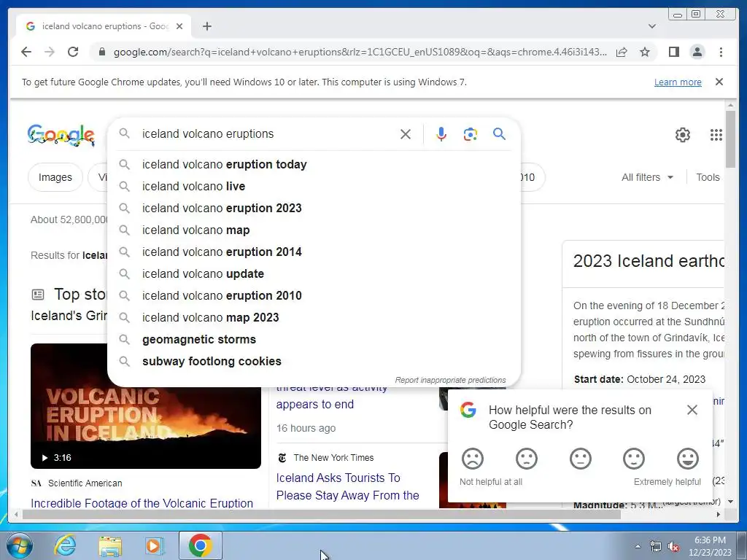Viewport: 747px width, 560px height.
Task: Open the Chrome profile avatar
Action: point(697,52)
